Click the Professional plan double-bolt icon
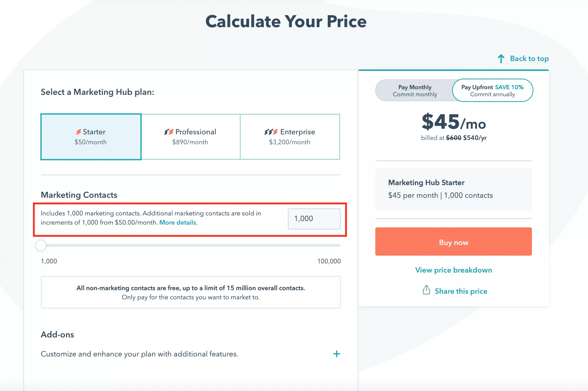The width and height of the screenshot is (588, 391). [x=169, y=132]
